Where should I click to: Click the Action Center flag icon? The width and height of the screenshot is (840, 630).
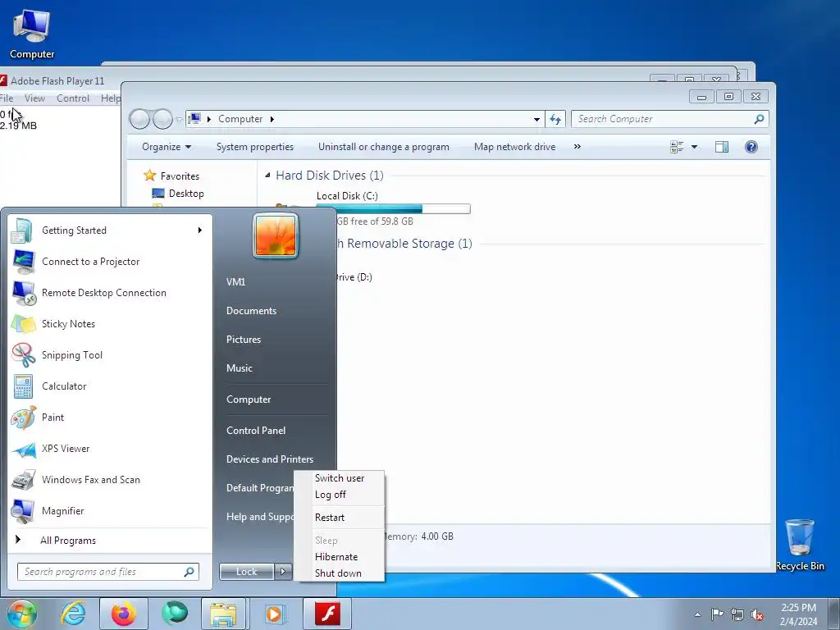(x=717, y=614)
